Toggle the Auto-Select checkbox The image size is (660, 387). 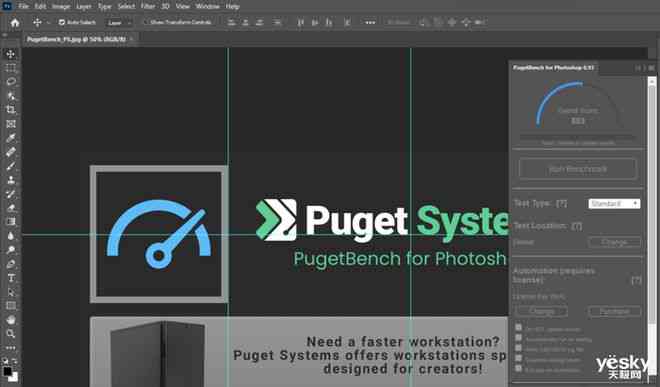tap(61, 22)
